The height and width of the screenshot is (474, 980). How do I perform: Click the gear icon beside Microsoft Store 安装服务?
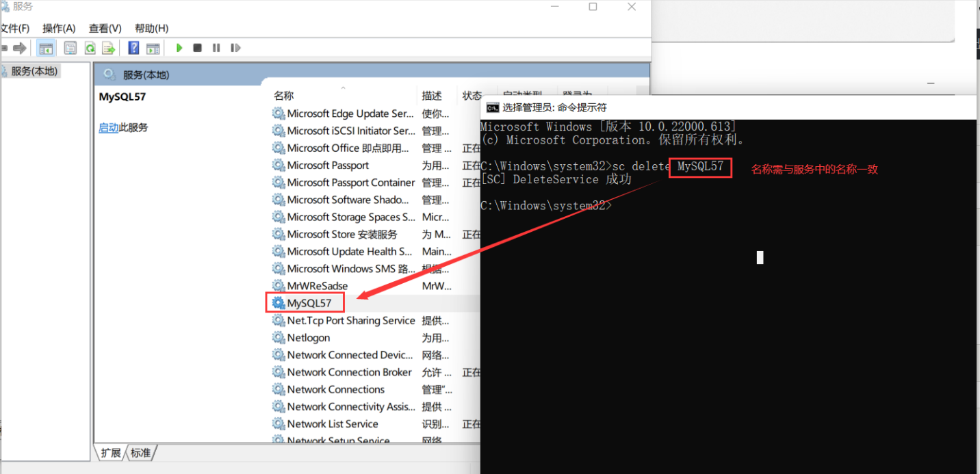click(x=279, y=234)
